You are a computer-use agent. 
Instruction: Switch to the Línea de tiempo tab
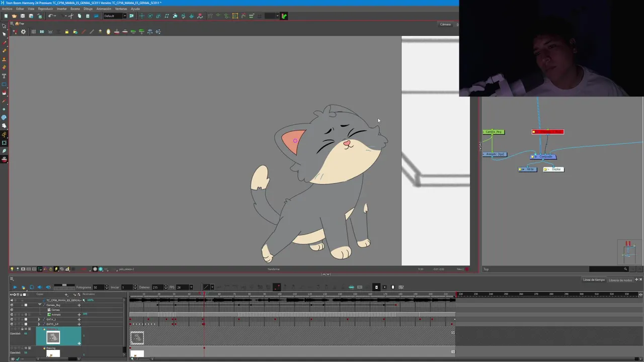coord(594,280)
